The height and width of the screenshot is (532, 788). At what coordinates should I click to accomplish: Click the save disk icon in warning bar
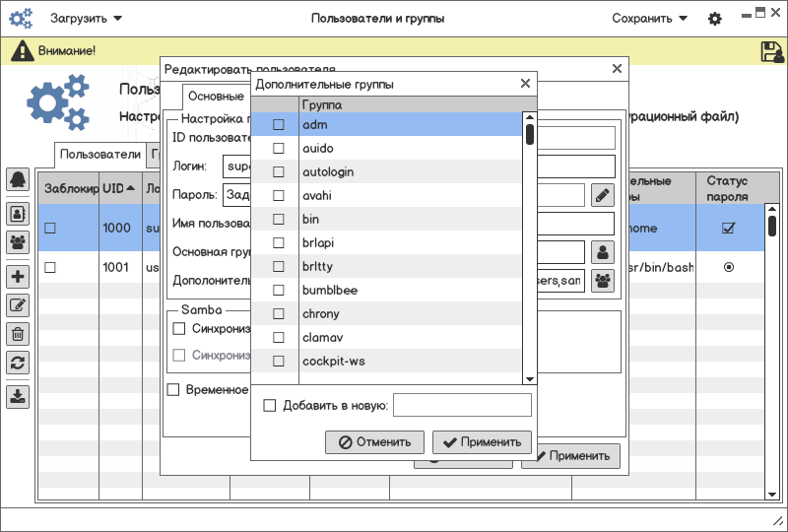point(771,51)
